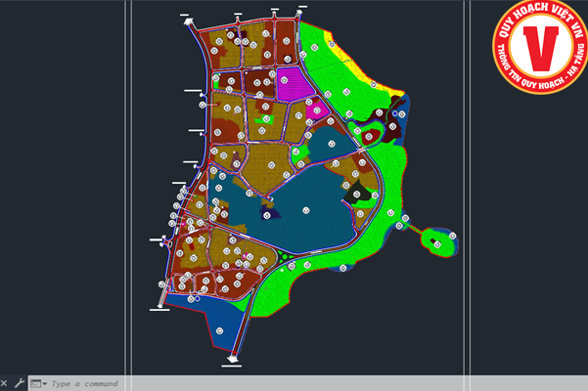The width and height of the screenshot is (588, 391).
Task: Select the green roundabout south of lake
Action: (283, 257)
